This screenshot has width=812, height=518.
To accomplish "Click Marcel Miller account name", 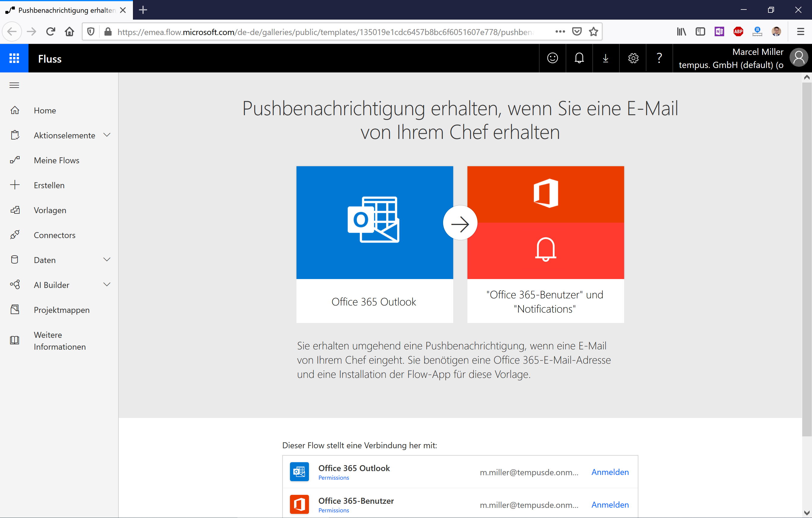I will coord(758,52).
